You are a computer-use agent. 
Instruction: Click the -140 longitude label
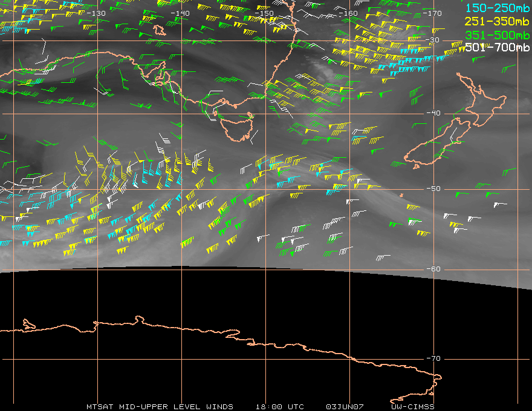(x=180, y=13)
